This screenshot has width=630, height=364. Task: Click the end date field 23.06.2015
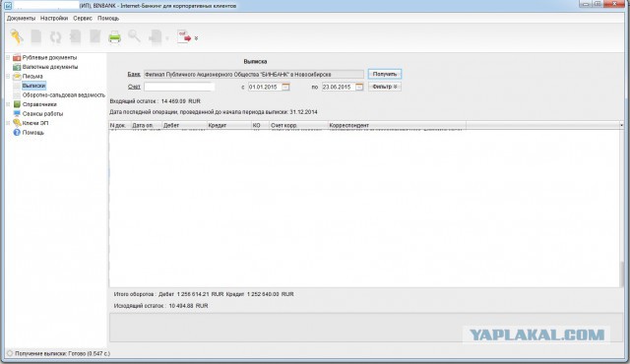(339, 87)
